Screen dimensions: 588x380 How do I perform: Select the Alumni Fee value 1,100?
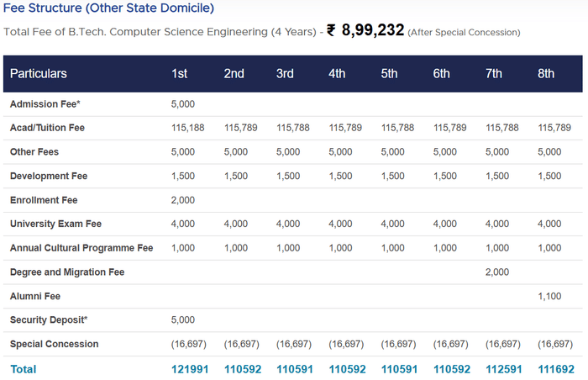click(x=549, y=296)
